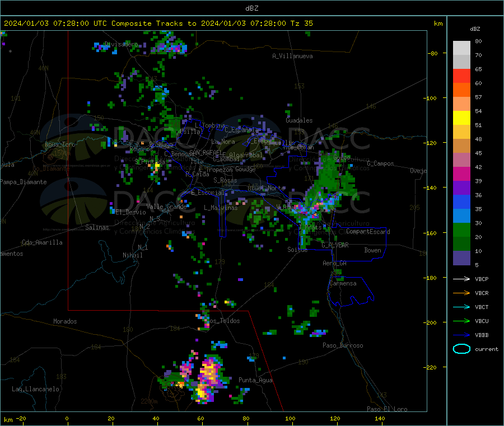Screen dimensions: 504x426
Task: Click the SAN_RAFAEL map label
Action: [206, 152]
